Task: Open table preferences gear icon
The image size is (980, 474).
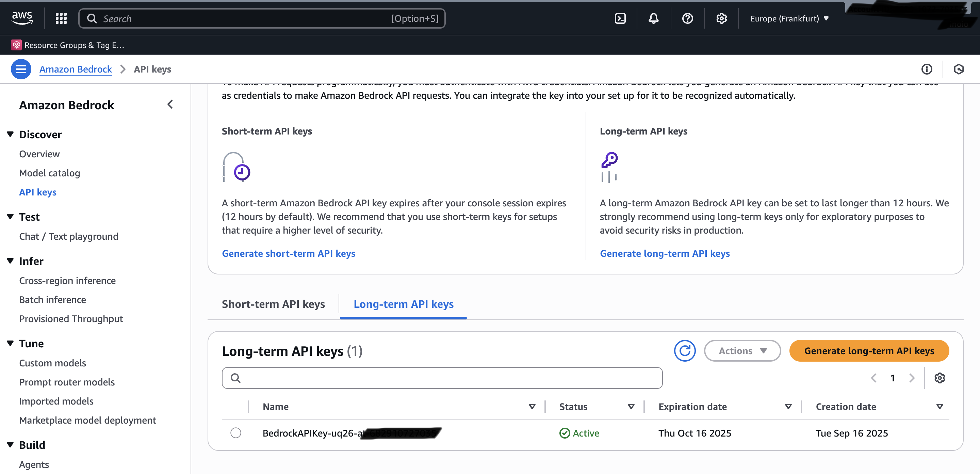Action: 939,378
